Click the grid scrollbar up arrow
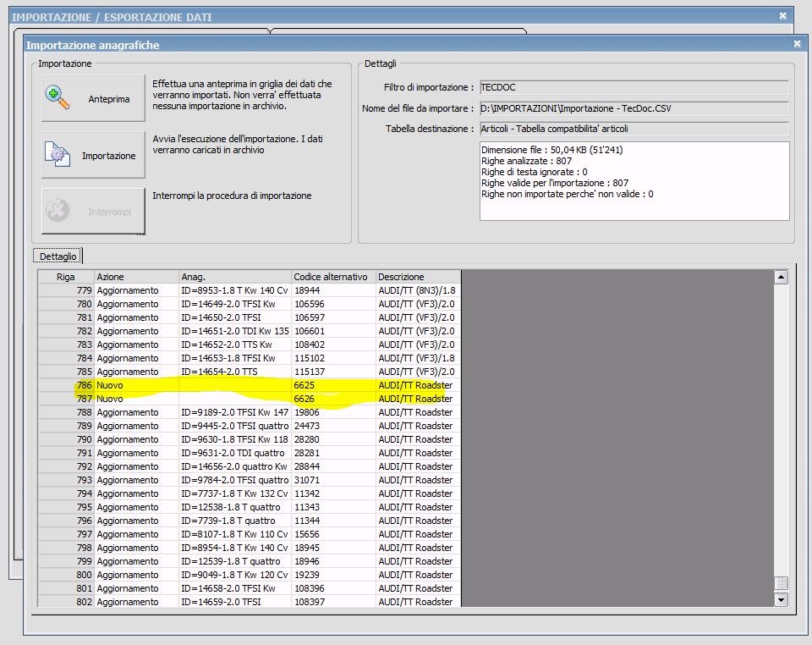This screenshot has height=645, width=812. (781, 277)
